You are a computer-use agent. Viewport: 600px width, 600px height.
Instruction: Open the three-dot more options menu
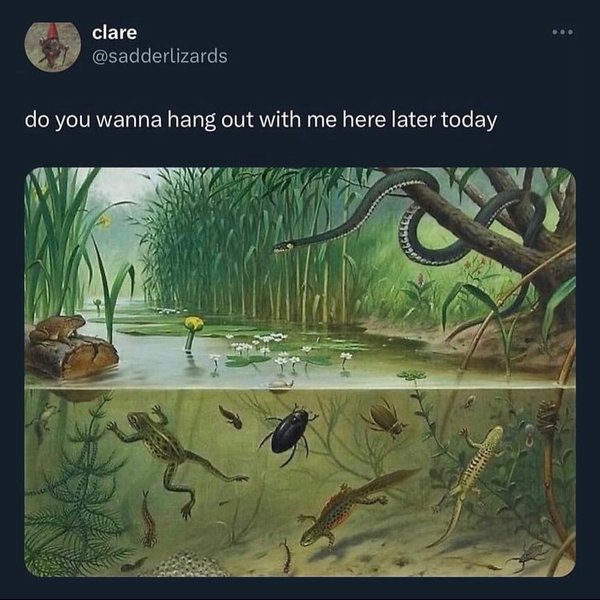[x=562, y=32]
